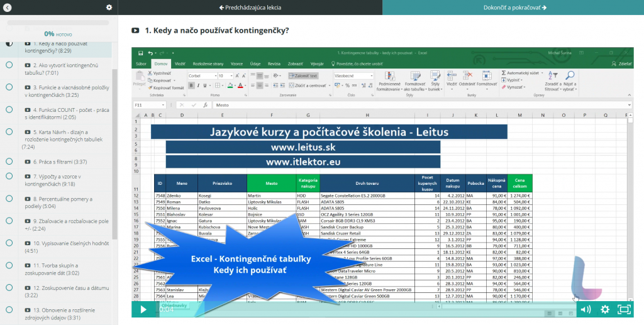Open lesson '10. Vypisovanie číselných hodnôt'
Image resolution: width=644 pixels, height=325 pixels.
tap(67, 247)
